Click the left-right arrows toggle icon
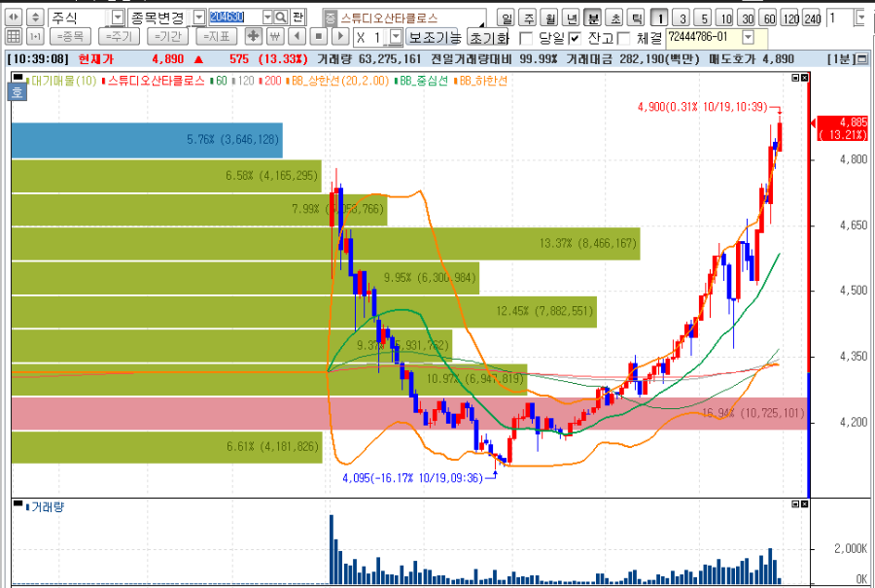875x588 pixels. click(x=14, y=17)
